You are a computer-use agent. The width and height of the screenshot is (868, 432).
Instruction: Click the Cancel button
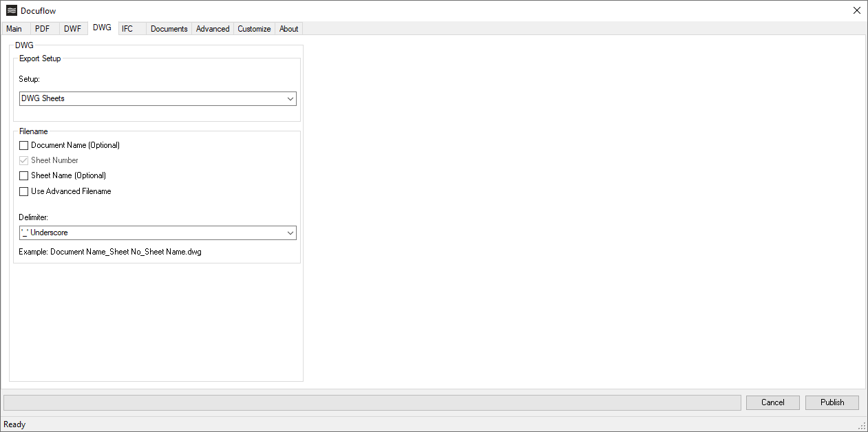point(772,402)
